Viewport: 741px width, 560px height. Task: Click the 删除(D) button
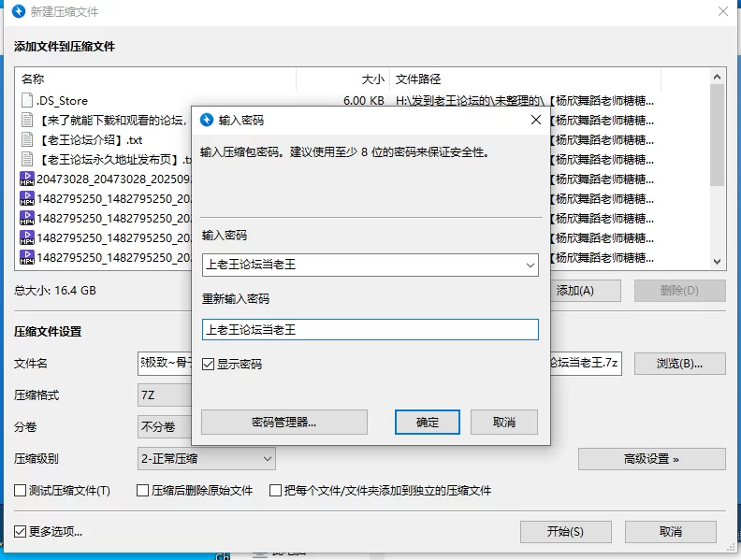click(679, 291)
